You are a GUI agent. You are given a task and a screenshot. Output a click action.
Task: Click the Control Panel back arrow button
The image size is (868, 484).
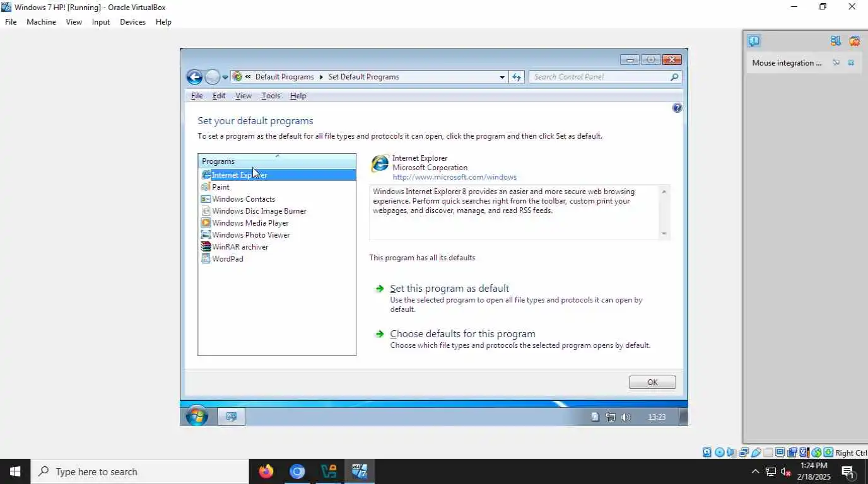tap(195, 77)
